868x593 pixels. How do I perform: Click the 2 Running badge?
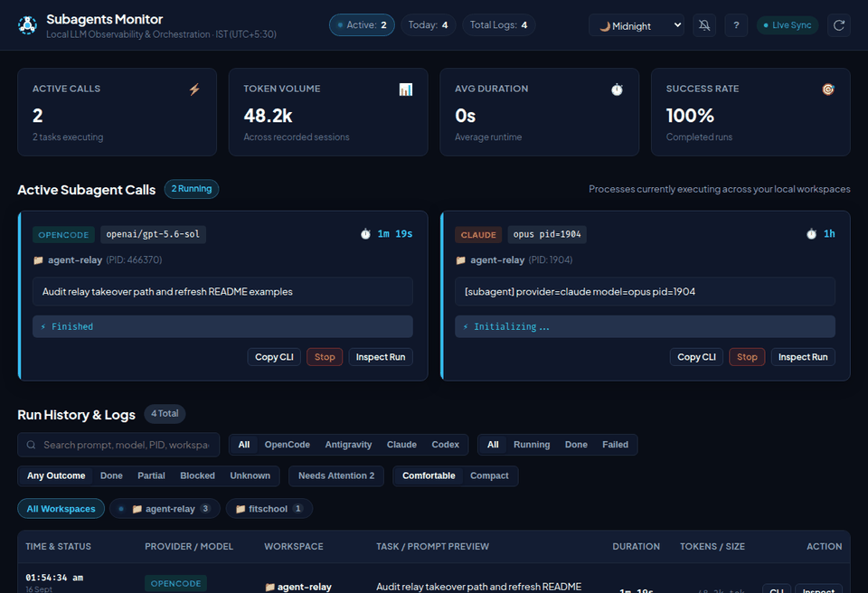192,189
